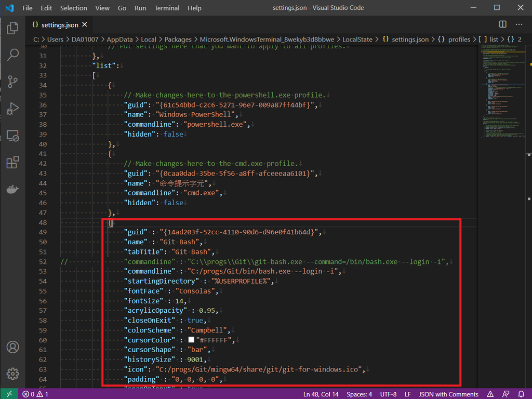The height and width of the screenshot is (399, 532).
Task: Change language mode JSON with Comments
Action: click(448, 394)
